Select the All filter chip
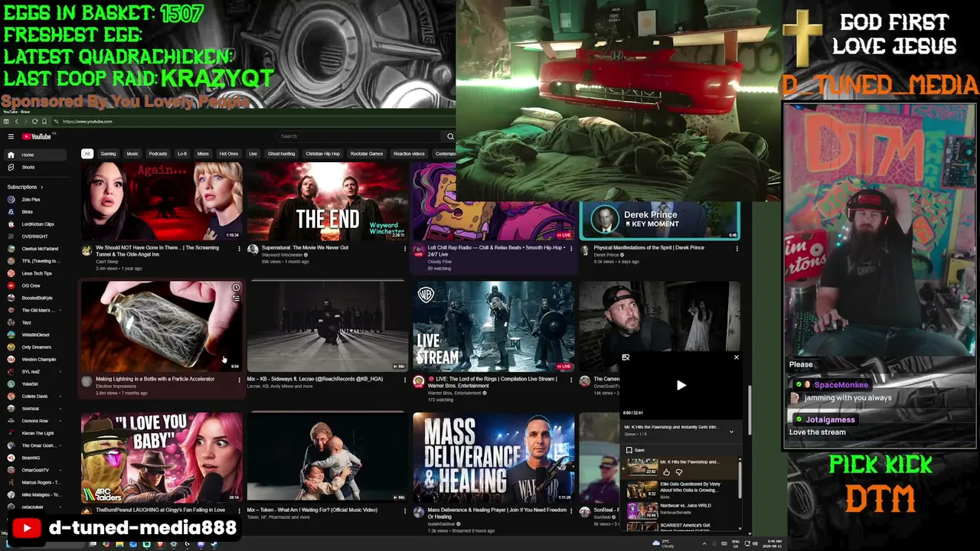 point(87,154)
